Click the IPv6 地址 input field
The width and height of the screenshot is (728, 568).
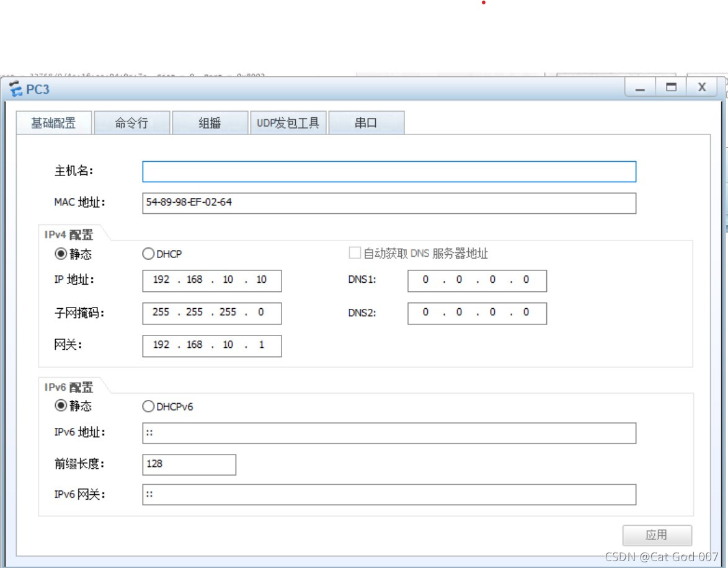(389, 433)
